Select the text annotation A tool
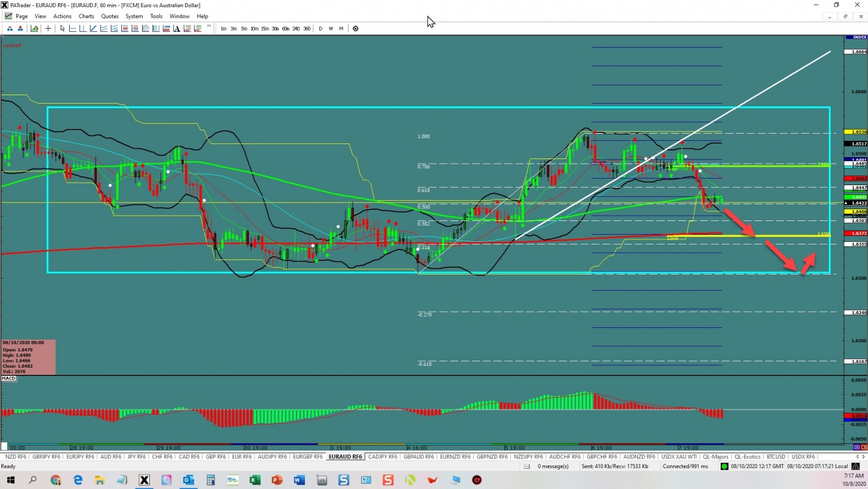Viewport: 868px width, 489px height. pyautogui.click(x=177, y=28)
